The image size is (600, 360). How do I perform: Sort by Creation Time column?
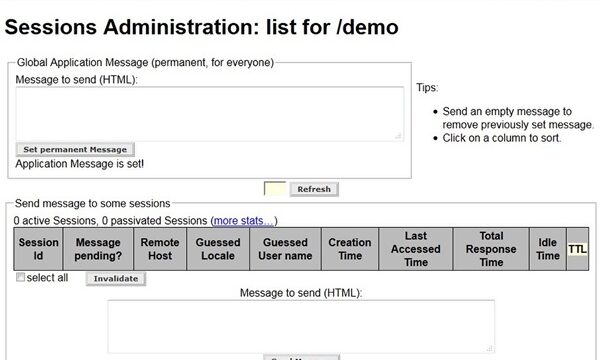350,249
